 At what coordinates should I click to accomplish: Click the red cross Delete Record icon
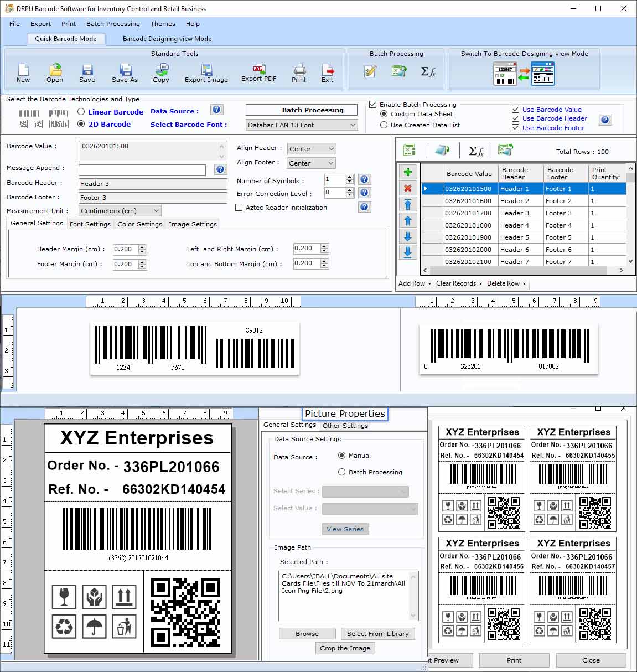point(408,188)
